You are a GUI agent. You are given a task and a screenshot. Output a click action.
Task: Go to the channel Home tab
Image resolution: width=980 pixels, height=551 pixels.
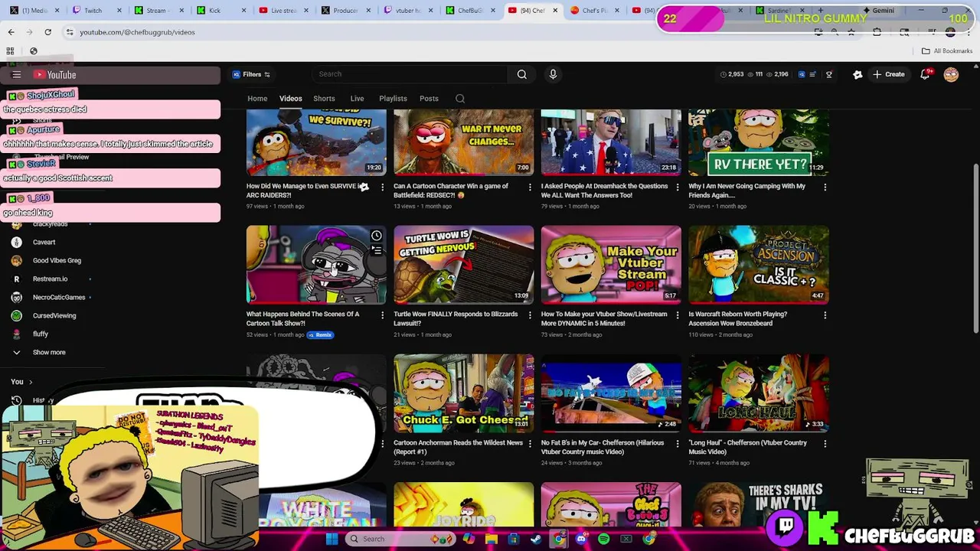click(x=257, y=99)
